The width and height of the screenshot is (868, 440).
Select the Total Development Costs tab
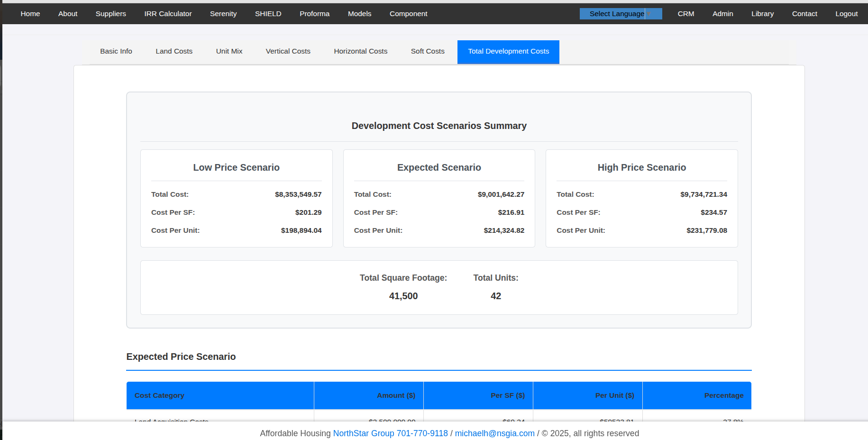508,51
